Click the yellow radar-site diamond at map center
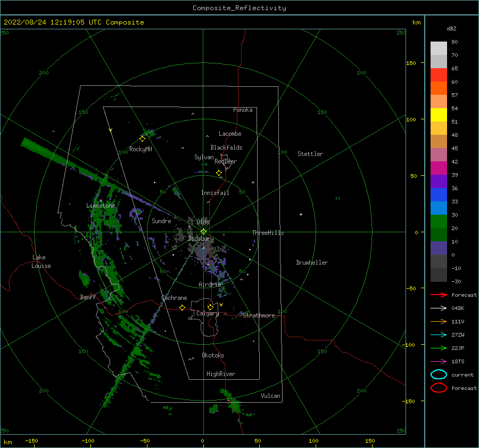This screenshot has width=479, height=448. (x=203, y=232)
